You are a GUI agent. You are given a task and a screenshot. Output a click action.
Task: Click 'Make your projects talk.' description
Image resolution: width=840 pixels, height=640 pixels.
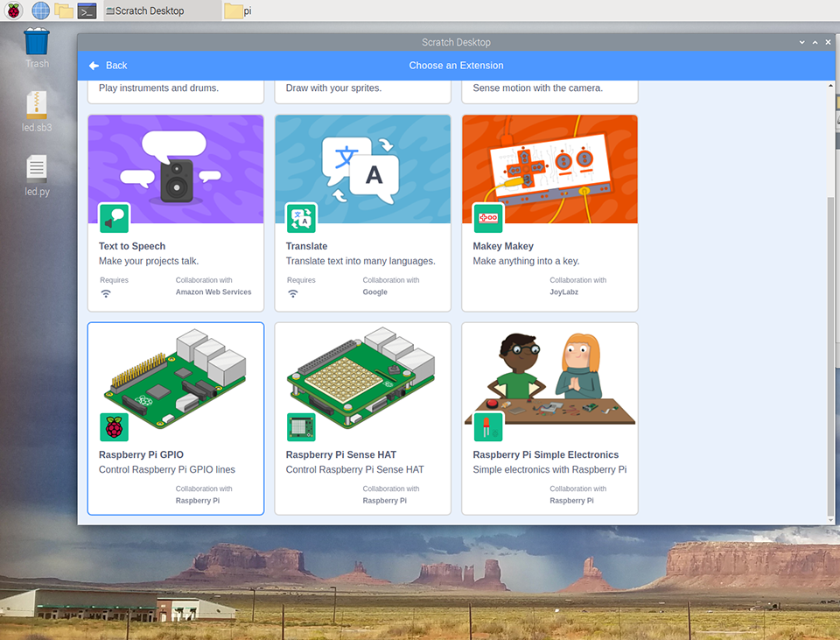tap(149, 261)
